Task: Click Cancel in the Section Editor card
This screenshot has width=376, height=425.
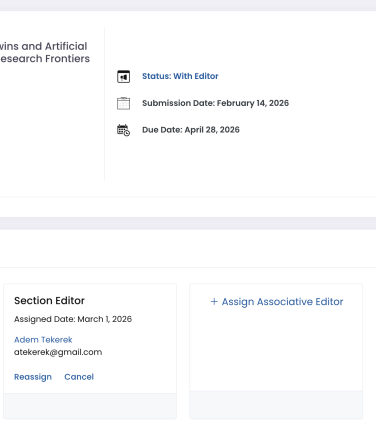Action: 79,377
